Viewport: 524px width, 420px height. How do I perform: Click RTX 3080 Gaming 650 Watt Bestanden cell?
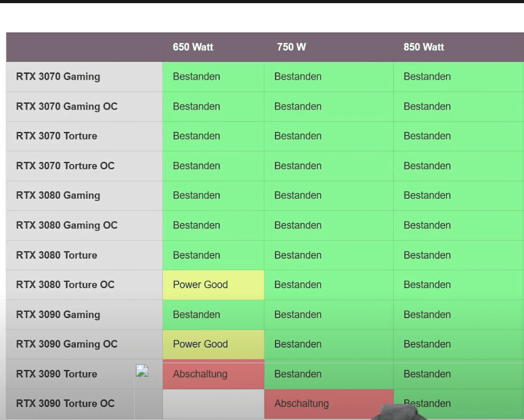tap(213, 196)
